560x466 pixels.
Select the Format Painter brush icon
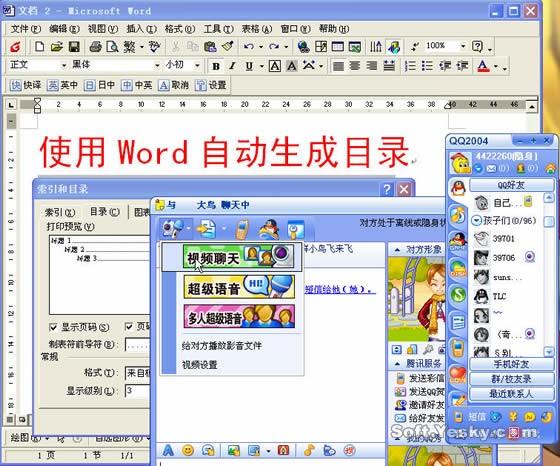point(228,46)
